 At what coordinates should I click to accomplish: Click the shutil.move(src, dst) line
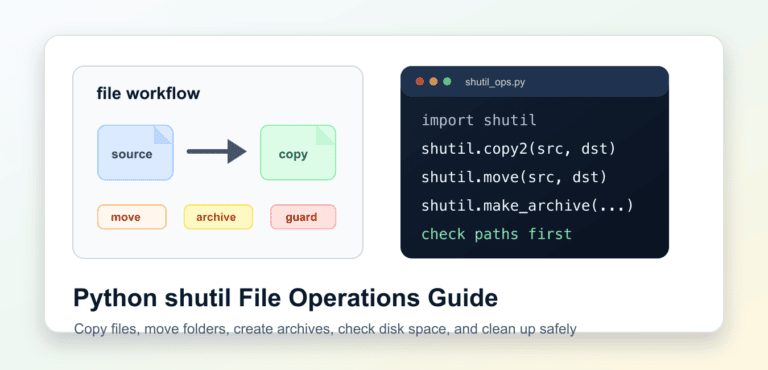[514, 177]
